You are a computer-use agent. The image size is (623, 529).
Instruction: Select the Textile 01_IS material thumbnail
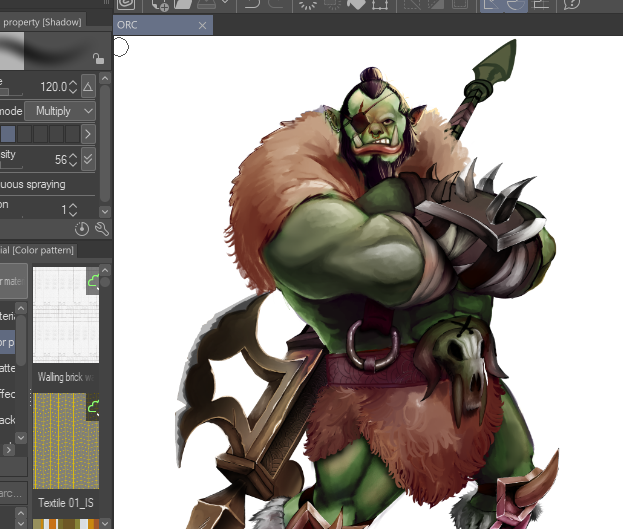point(65,440)
